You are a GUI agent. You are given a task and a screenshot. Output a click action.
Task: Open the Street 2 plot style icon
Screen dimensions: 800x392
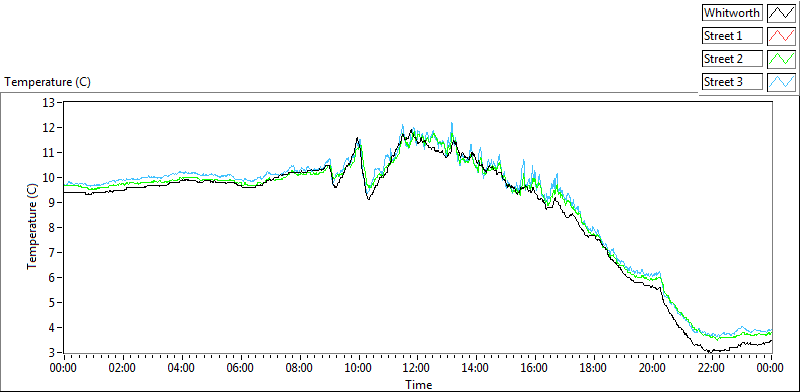tap(781, 59)
